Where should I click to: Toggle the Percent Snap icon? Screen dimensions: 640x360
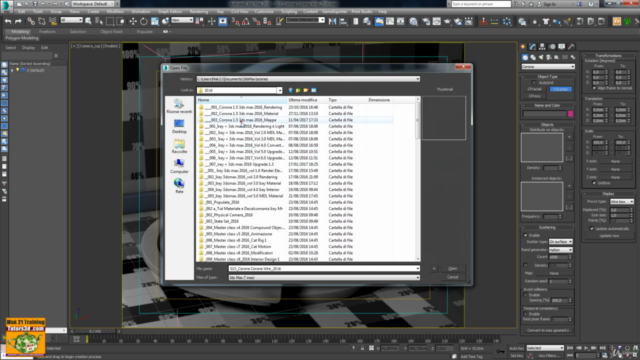coord(256,21)
